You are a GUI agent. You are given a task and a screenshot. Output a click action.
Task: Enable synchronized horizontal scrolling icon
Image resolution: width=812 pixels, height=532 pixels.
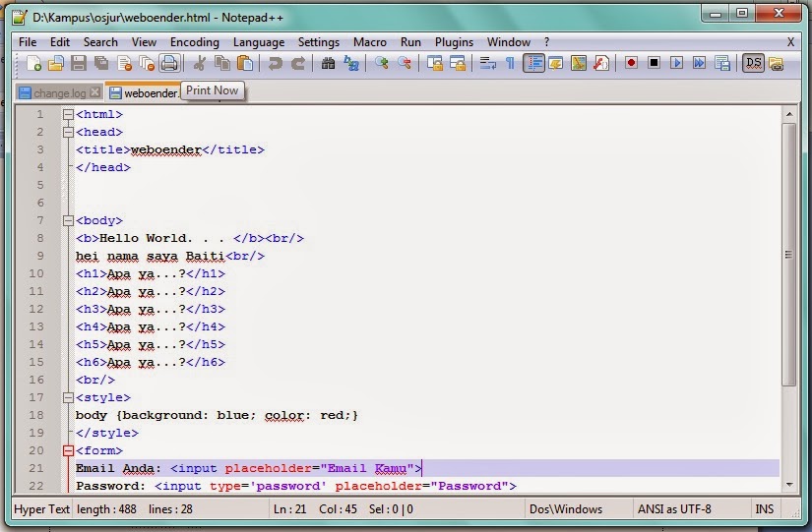pyautogui.click(x=458, y=64)
